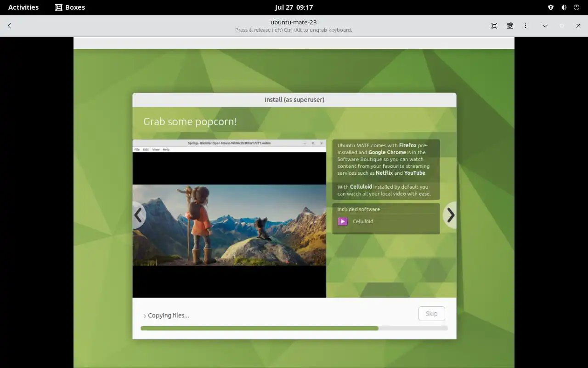Screen dimensions: 588x368
Task: Open the Activities overview
Action: click(23, 7)
